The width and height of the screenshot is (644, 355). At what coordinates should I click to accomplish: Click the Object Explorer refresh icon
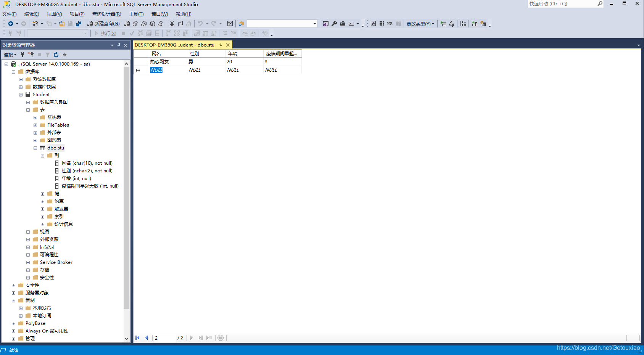coord(56,55)
